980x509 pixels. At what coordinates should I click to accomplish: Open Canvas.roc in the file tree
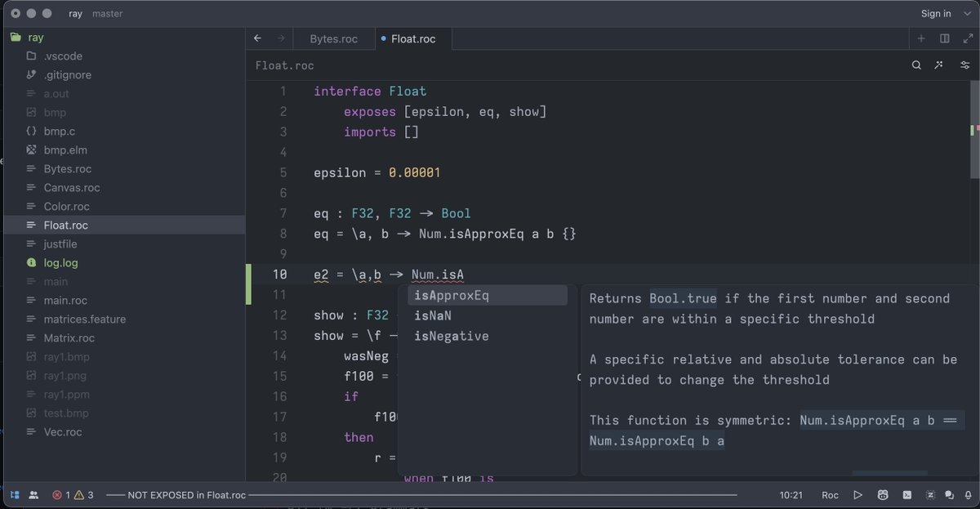(x=122, y=187)
